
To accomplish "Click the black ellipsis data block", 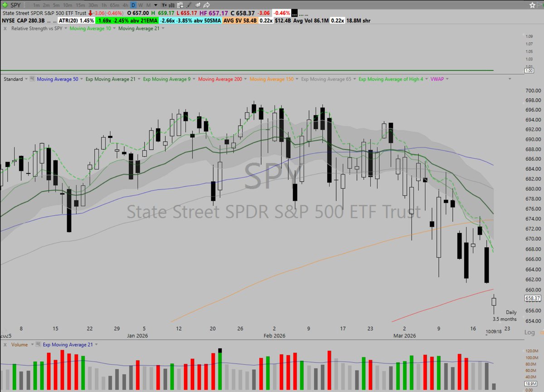I will (295, 13).
